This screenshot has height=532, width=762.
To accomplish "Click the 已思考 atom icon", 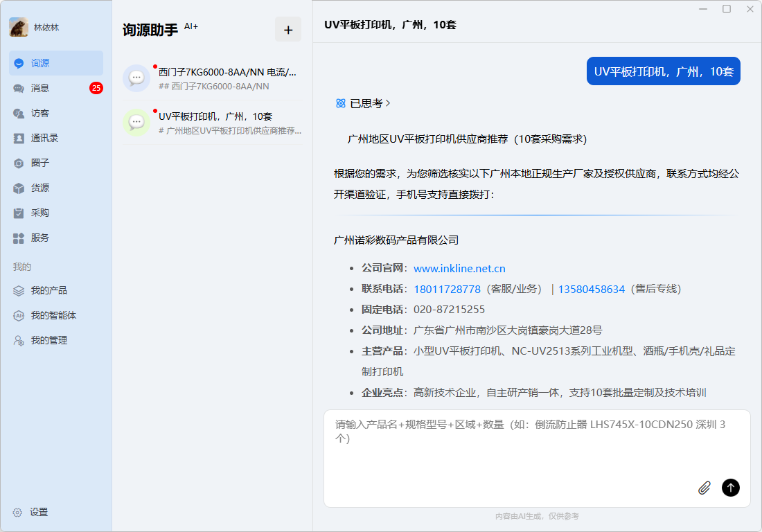I will [x=341, y=103].
